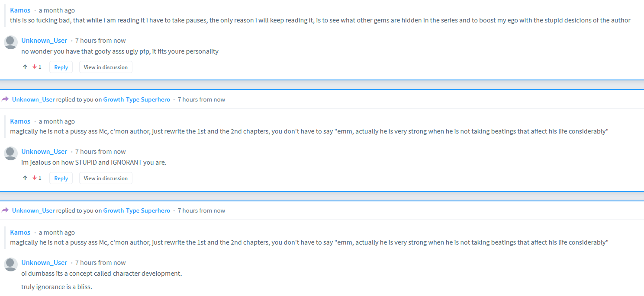644x296 pixels.
Task: Open Growth-Type Superhero link in last notification
Action: pos(137,210)
